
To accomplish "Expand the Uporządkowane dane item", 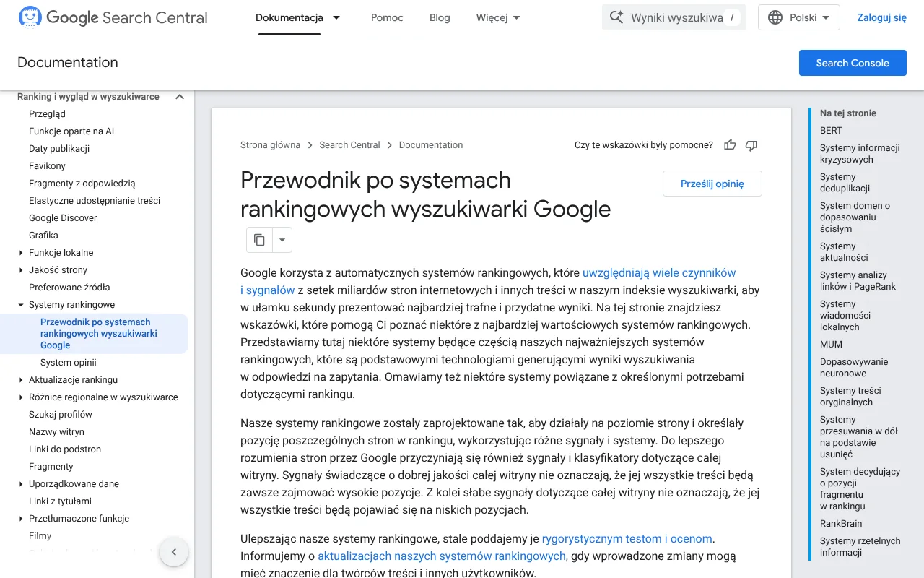I will click(21, 484).
